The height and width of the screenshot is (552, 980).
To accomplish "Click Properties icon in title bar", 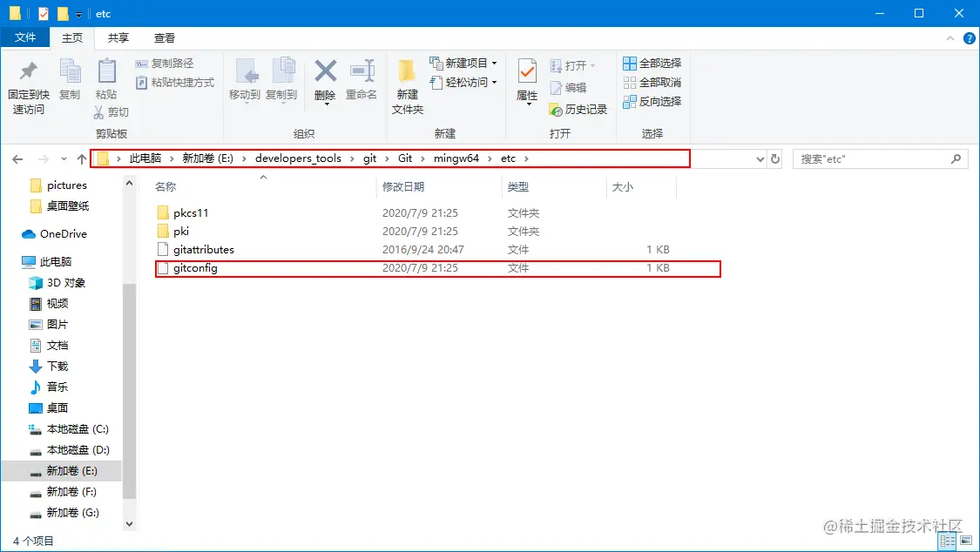I will 44,13.
